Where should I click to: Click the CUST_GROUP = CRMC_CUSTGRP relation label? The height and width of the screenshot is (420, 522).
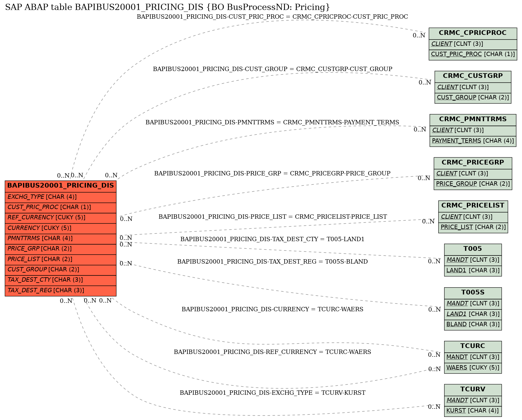tap(273, 69)
